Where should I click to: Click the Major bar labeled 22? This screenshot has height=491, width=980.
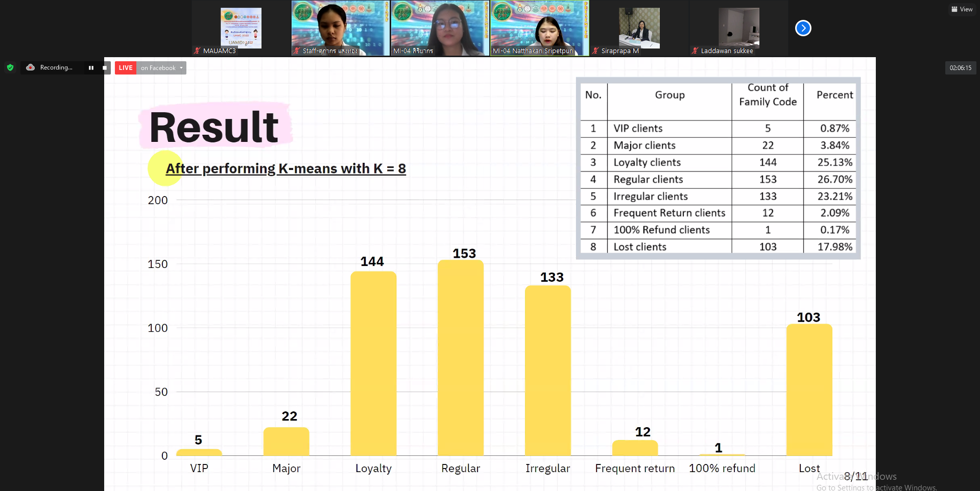[286, 441]
